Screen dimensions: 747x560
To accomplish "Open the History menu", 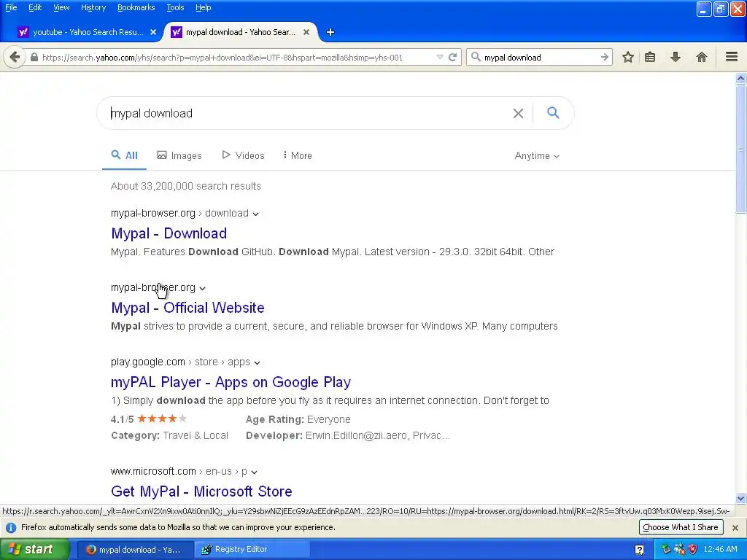I will (x=93, y=7).
